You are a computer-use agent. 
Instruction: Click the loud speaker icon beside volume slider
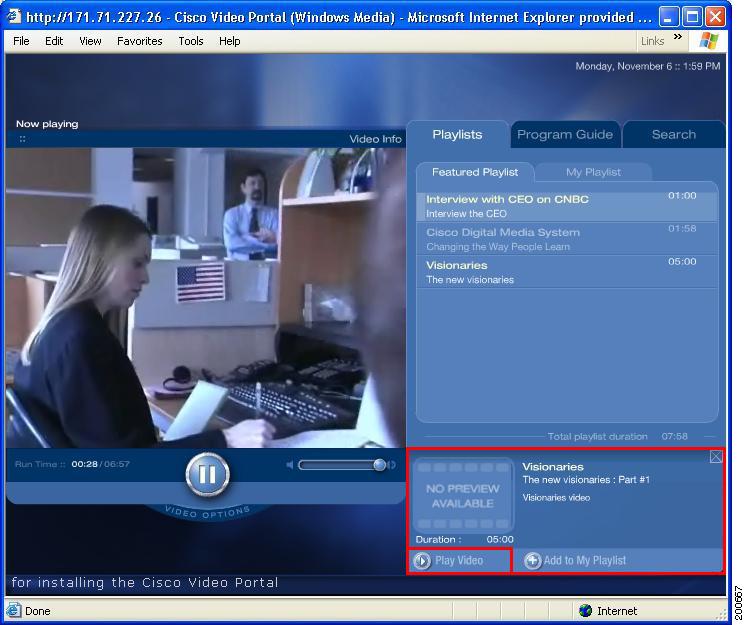392,465
